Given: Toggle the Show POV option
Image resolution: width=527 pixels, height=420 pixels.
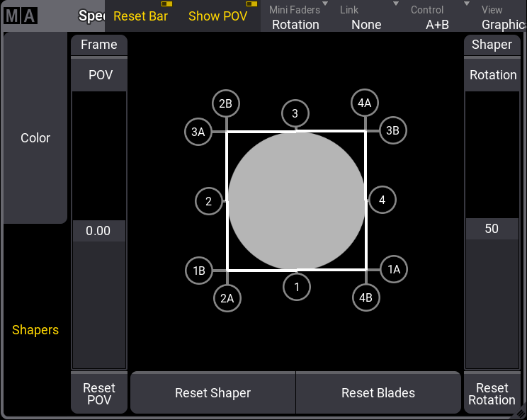Looking at the screenshot, I should pyautogui.click(x=217, y=16).
